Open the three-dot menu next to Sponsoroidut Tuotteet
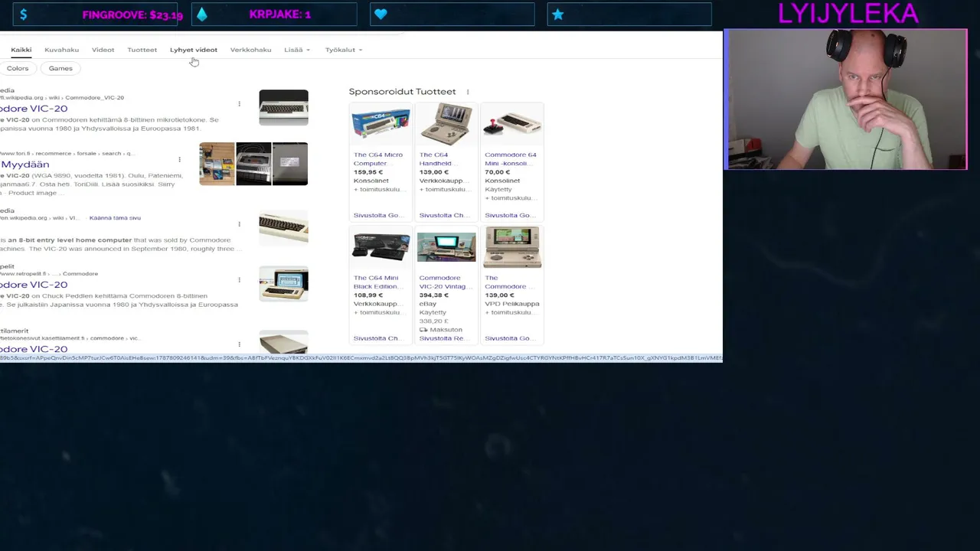Screen dimensions: 980x551 click(x=468, y=92)
